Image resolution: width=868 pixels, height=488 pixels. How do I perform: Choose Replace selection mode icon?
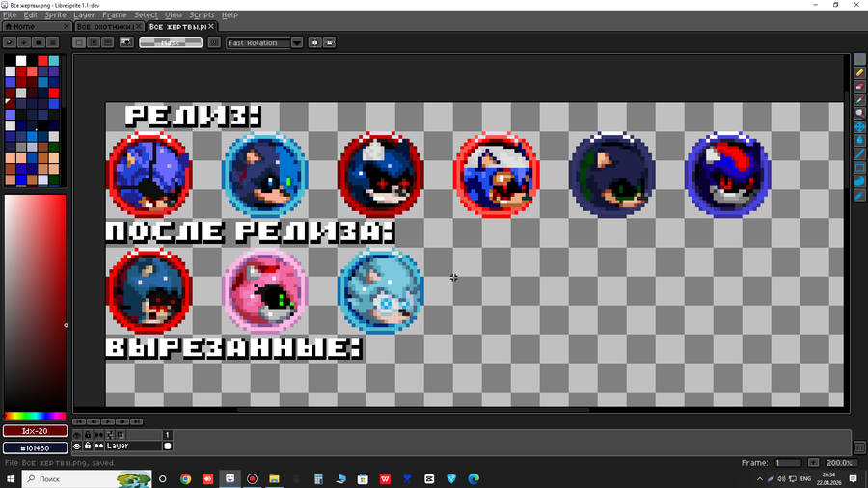tap(79, 42)
